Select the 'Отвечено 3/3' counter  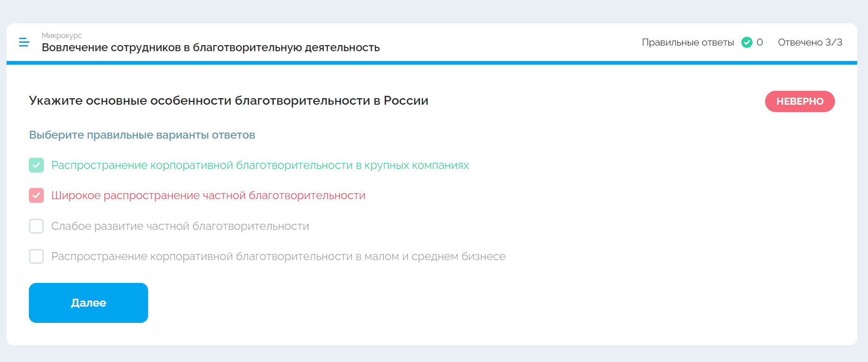810,42
